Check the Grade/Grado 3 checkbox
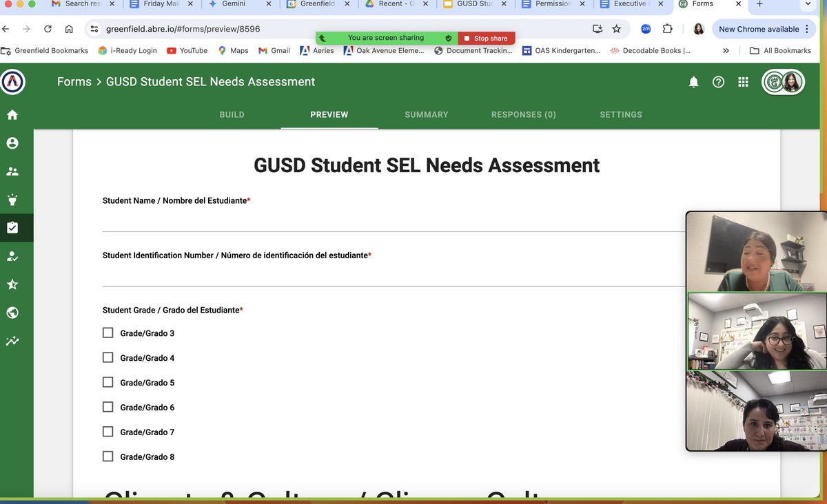The width and height of the screenshot is (827, 504). click(x=108, y=332)
